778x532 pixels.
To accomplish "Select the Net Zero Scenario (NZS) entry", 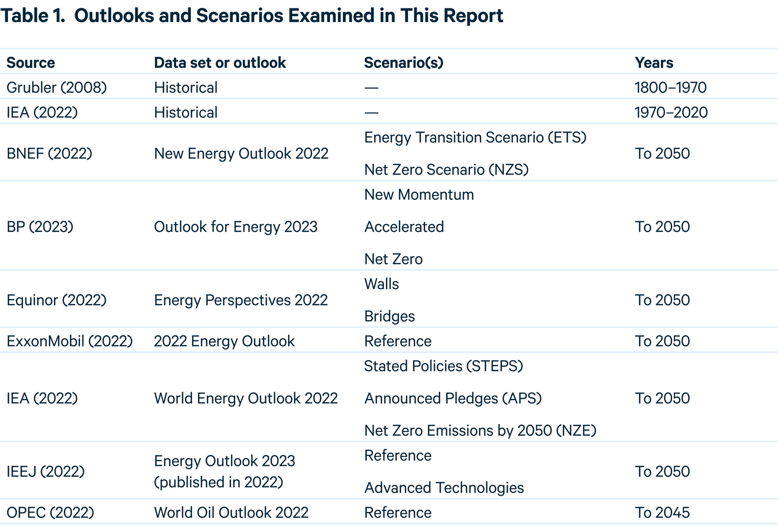I will pyautogui.click(x=446, y=170).
